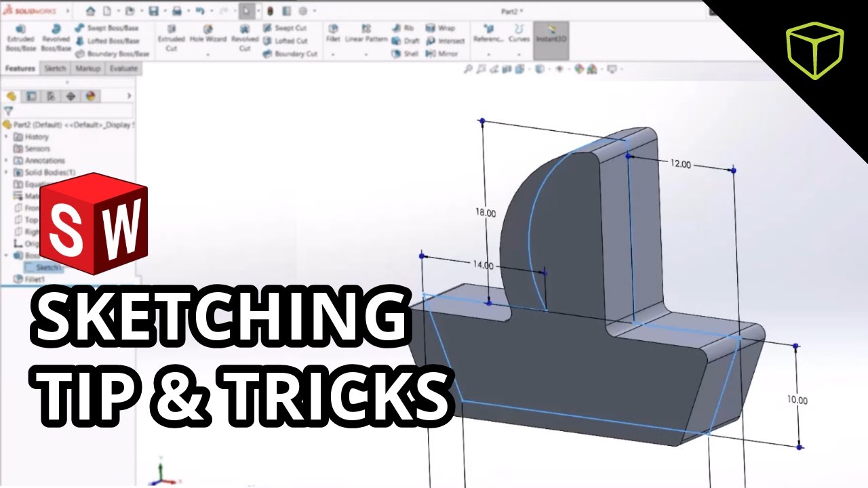Choose Boundary Boss/Base
Viewport: 868px width, 488px height.
112,53
